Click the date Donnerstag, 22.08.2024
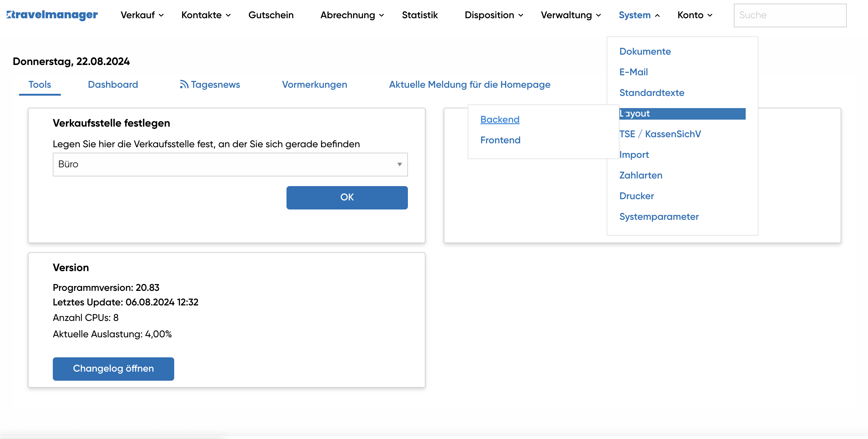This screenshot has width=868, height=439. 71,61
